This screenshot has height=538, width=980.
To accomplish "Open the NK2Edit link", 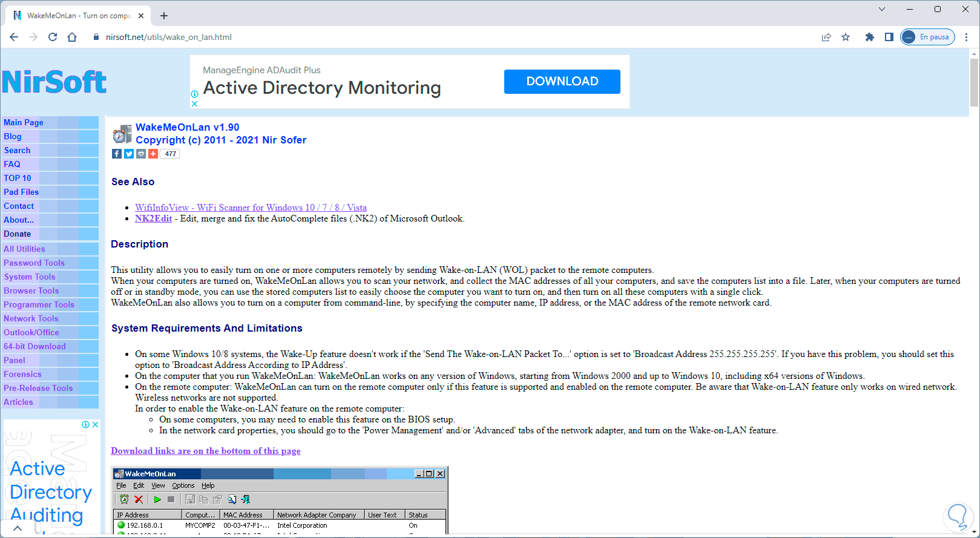I will 153,218.
